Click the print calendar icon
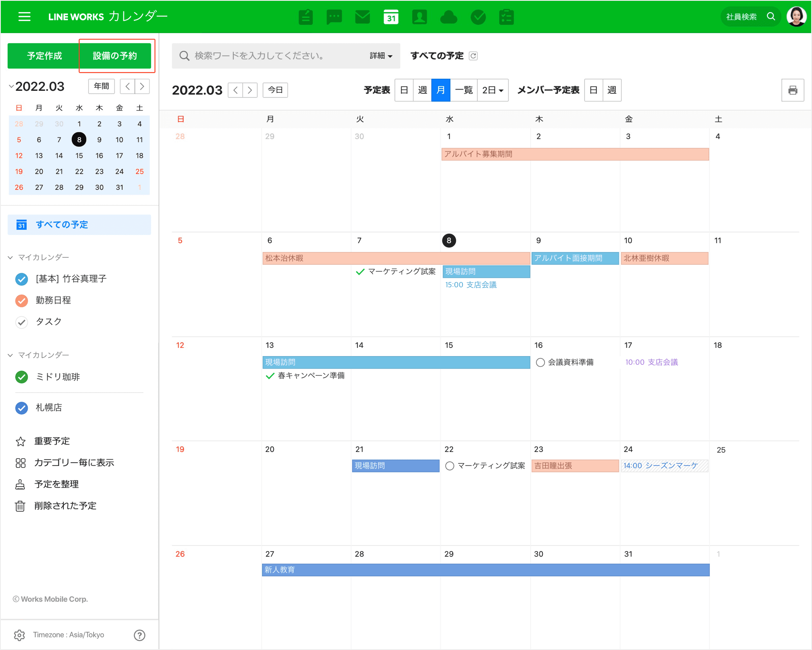The image size is (812, 650). (792, 90)
